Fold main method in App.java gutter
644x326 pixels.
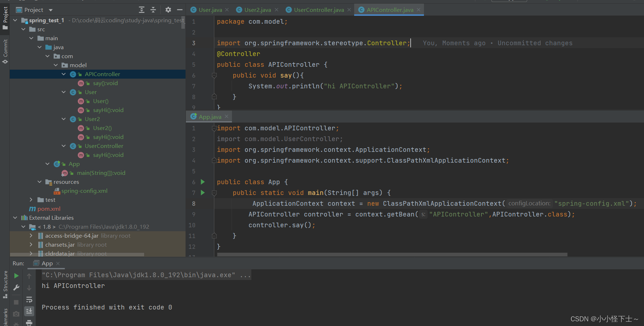(x=214, y=193)
